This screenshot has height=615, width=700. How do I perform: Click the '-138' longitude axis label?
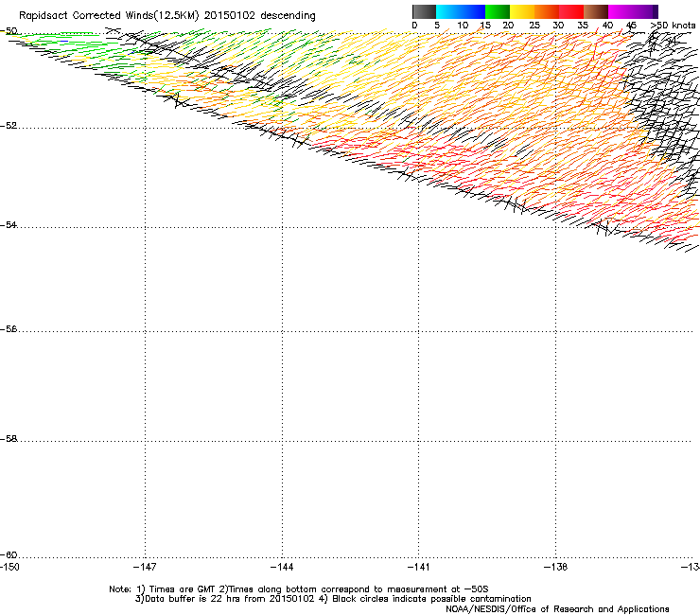pyautogui.click(x=556, y=567)
